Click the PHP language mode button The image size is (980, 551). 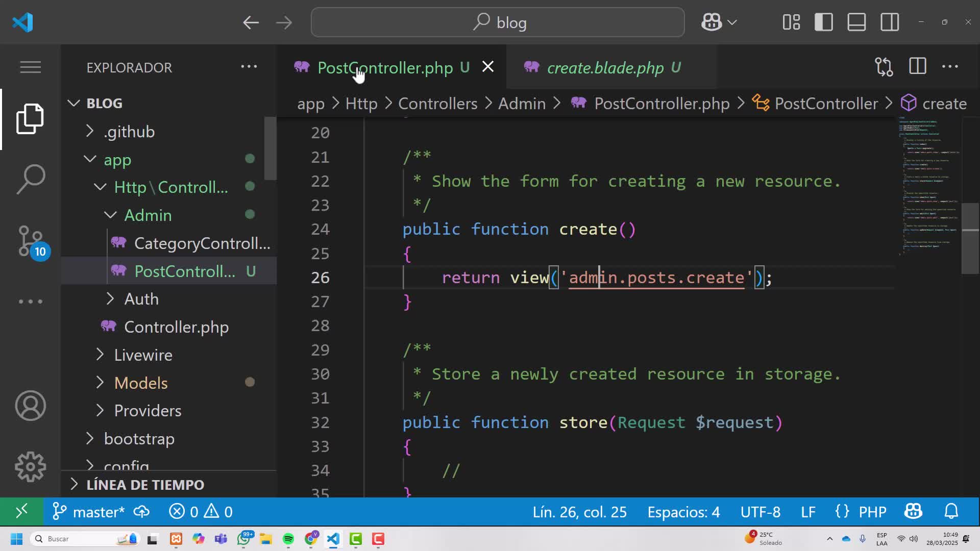click(872, 512)
